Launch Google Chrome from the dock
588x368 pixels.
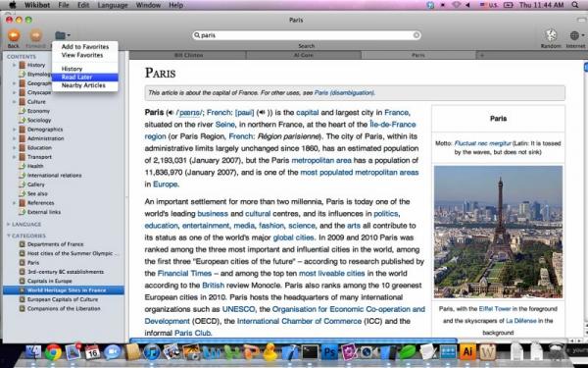pos(53,352)
